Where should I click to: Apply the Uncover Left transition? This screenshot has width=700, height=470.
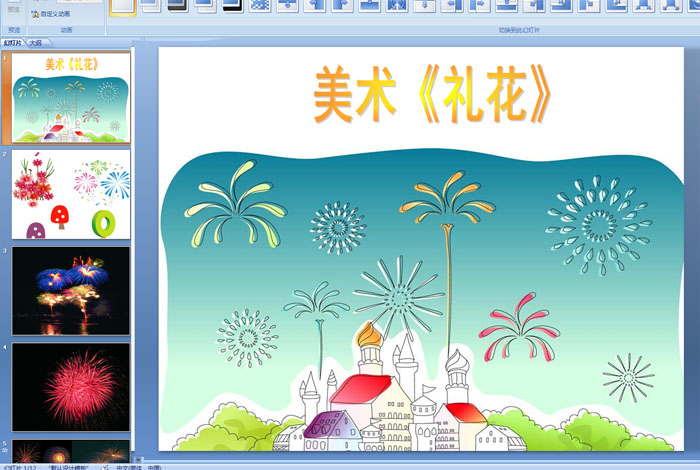point(452,5)
